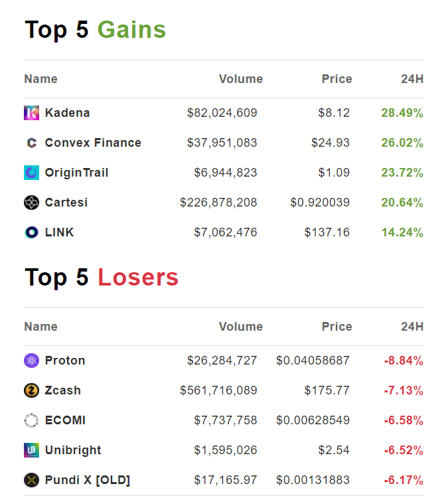Sort losers by Price column header
This screenshot has width=448, height=496.
coord(336,327)
